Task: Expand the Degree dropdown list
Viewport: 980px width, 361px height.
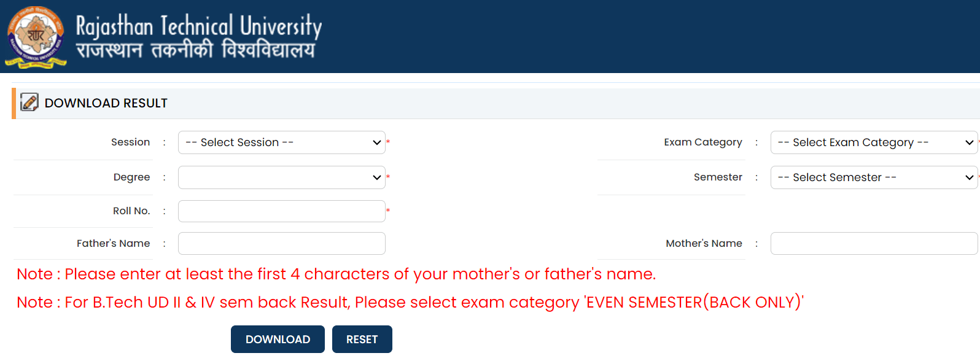Action: click(282, 177)
